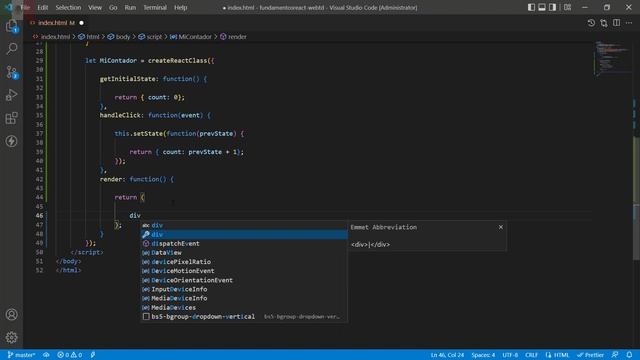Open the Help menu
The width and height of the screenshot is (640, 360).
(180, 7)
